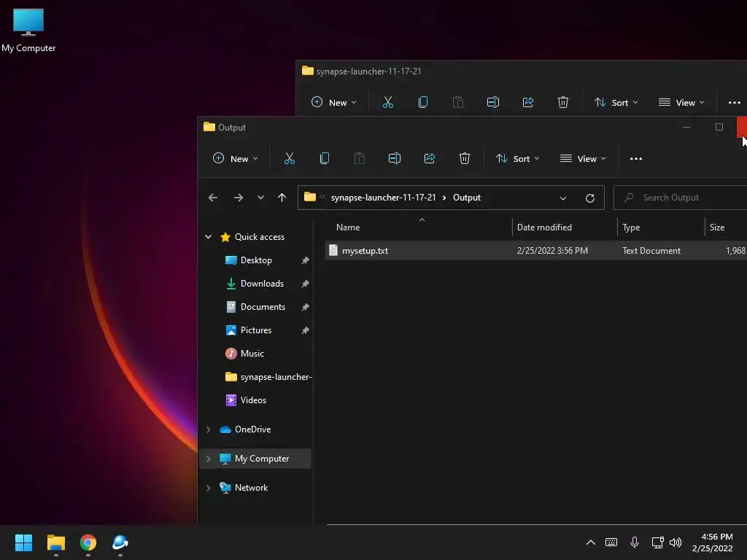Open Sort dropdown in Output window
The height and width of the screenshot is (560, 747).
pyautogui.click(x=517, y=158)
